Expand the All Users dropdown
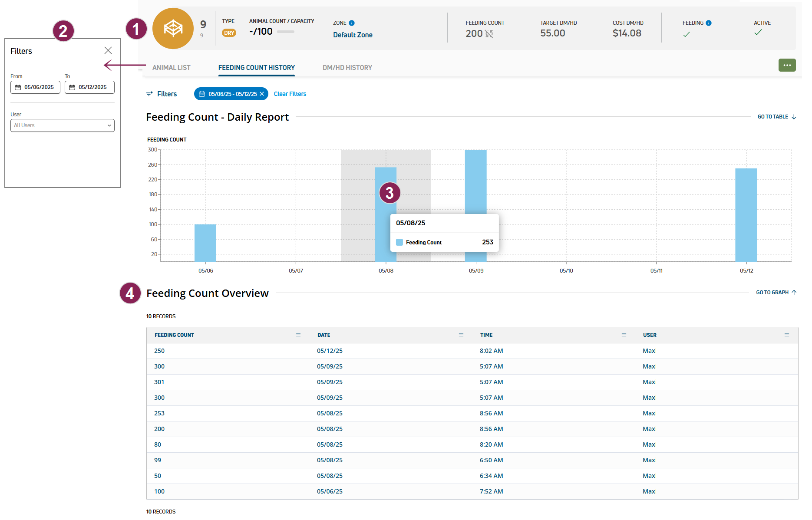Image resolution: width=812 pixels, height=520 pixels. click(x=63, y=125)
